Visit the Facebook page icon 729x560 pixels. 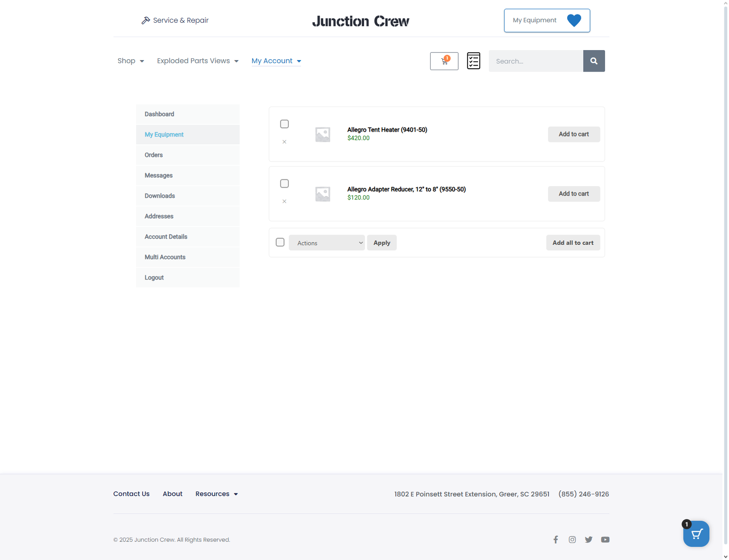pos(555,540)
